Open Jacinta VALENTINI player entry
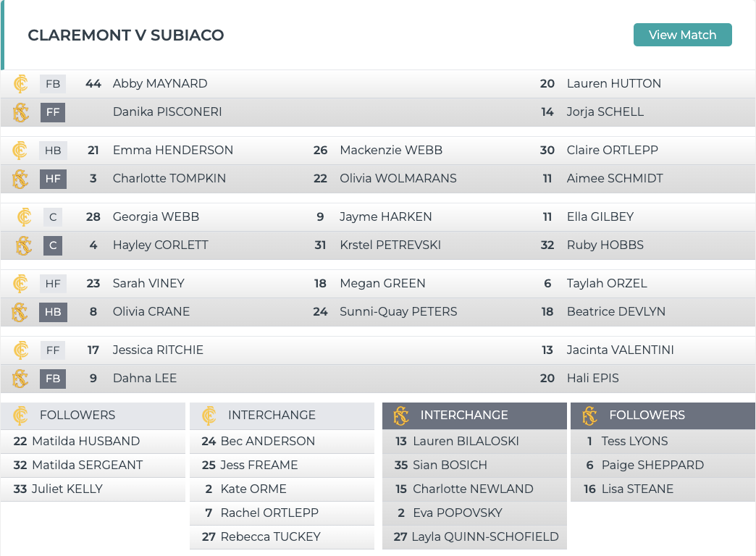 (x=620, y=350)
